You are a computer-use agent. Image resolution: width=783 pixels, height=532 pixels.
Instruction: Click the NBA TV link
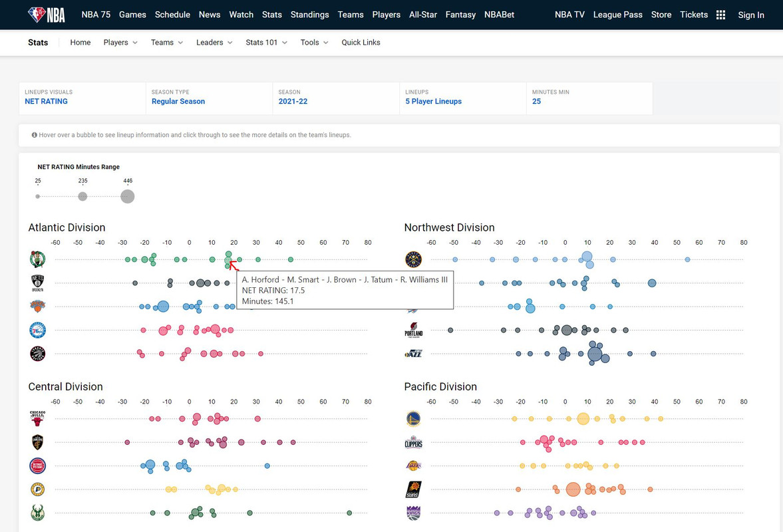point(569,15)
